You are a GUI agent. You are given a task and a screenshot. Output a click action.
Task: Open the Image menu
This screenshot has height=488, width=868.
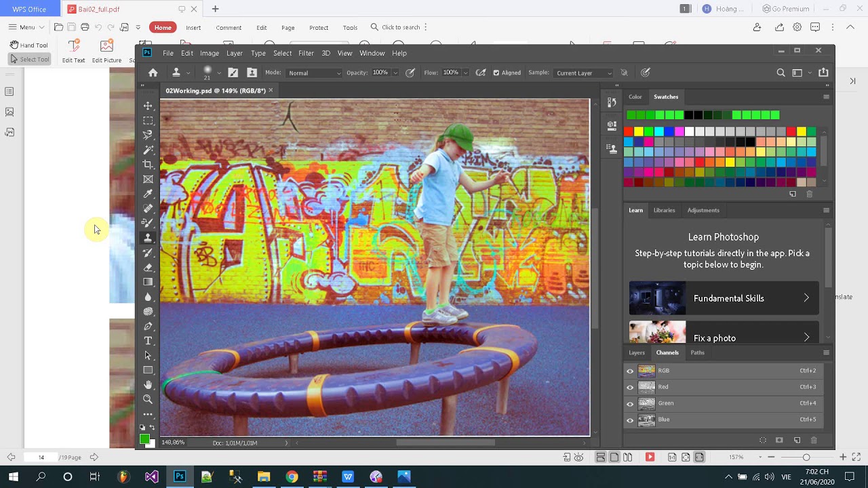tap(210, 53)
